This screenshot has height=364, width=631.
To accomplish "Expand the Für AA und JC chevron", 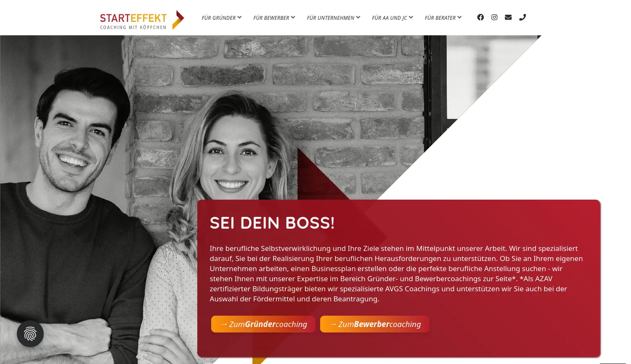I will [x=411, y=17].
